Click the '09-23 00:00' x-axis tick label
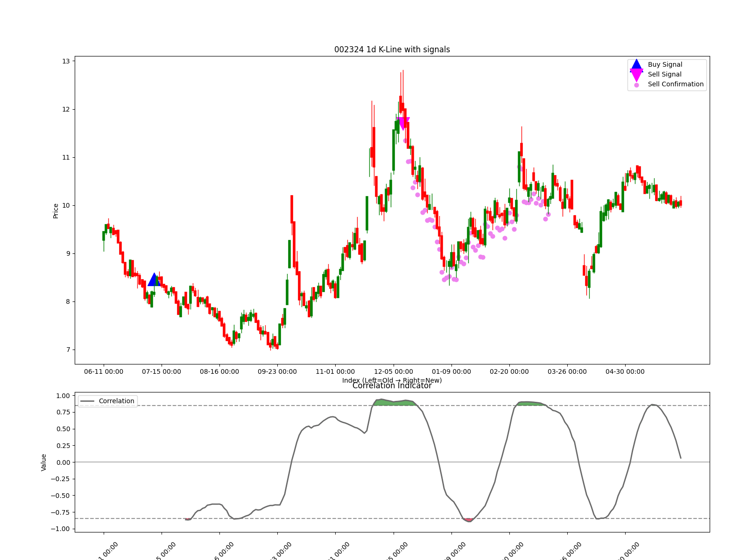The height and width of the screenshot is (560, 747). pyautogui.click(x=277, y=371)
